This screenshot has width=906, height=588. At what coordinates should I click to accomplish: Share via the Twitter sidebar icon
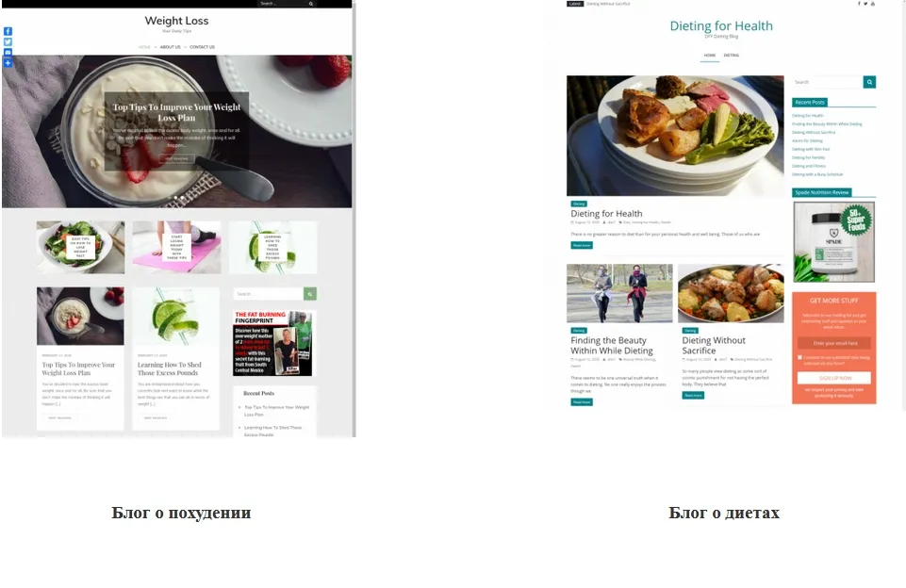[x=8, y=41]
